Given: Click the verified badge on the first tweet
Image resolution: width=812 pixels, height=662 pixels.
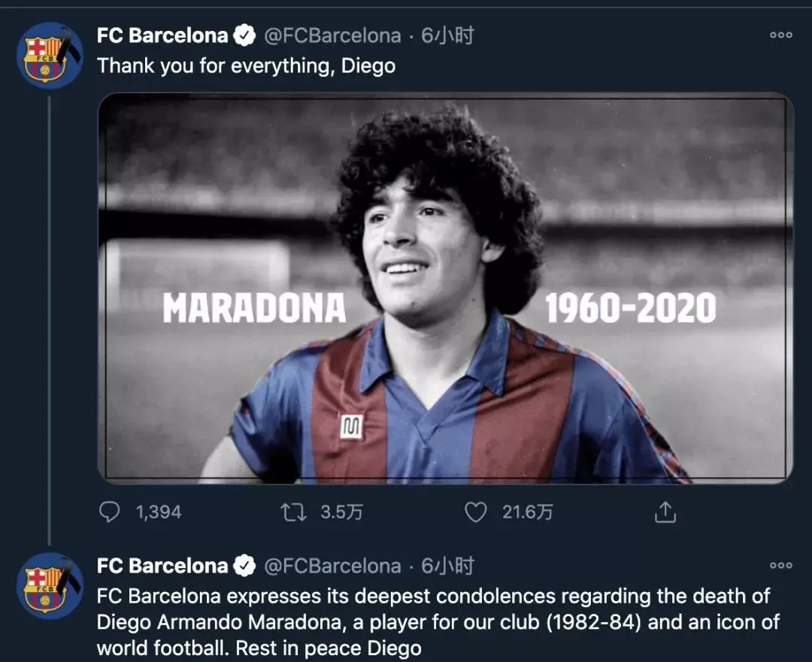Looking at the screenshot, I should (x=244, y=35).
